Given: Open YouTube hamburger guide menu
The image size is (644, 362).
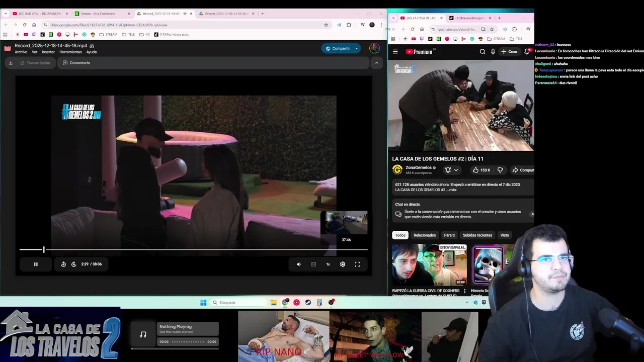Looking at the screenshot, I should point(395,52).
